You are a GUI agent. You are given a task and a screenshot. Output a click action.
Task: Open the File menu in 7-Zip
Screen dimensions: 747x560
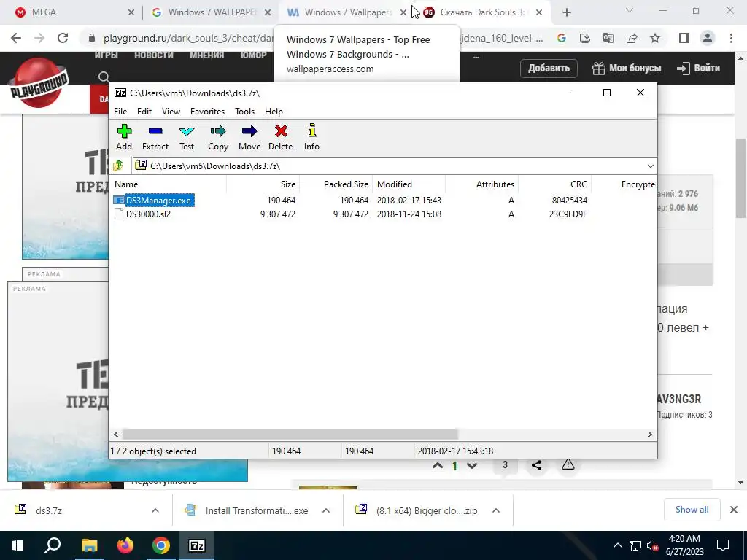click(x=120, y=112)
